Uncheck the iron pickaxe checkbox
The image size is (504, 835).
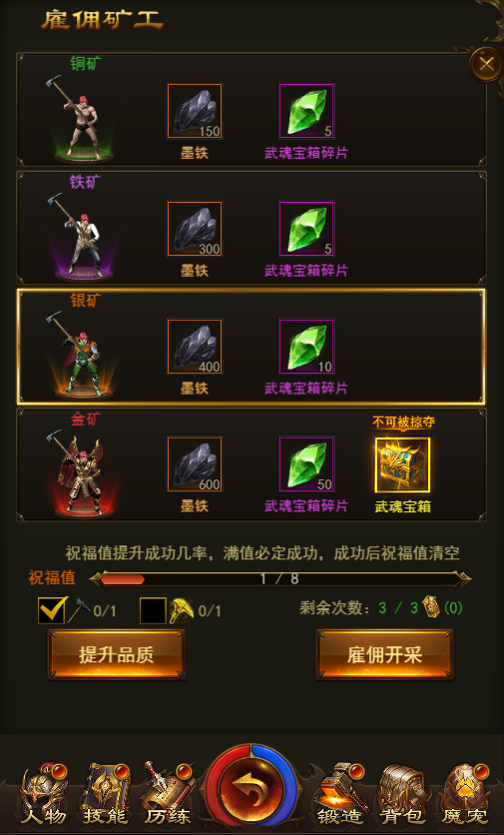click(52, 609)
